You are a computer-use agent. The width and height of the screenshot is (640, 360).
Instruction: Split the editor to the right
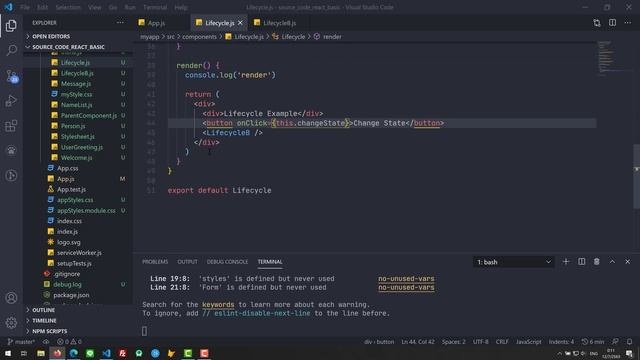click(612, 23)
